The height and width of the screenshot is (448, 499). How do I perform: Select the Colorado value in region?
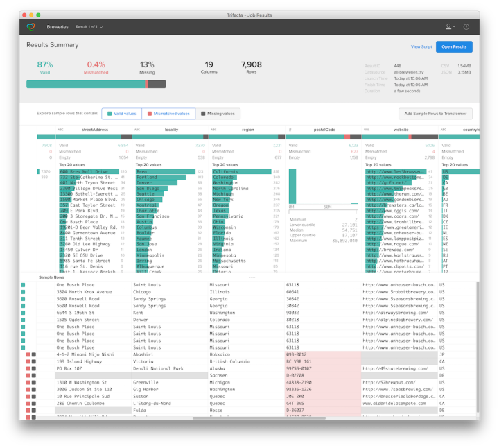coord(223,177)
